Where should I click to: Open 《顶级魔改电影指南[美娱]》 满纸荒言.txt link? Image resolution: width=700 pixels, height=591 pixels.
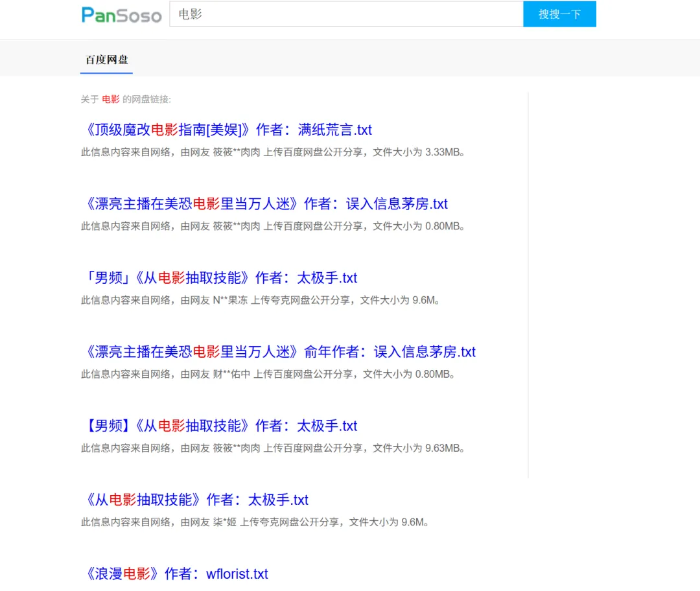[x=227, y=130]
